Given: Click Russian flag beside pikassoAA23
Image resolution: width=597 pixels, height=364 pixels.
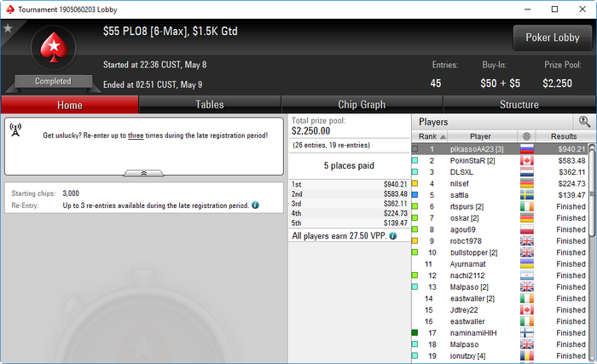Looking at the screenshot, I should coord(527,149).
